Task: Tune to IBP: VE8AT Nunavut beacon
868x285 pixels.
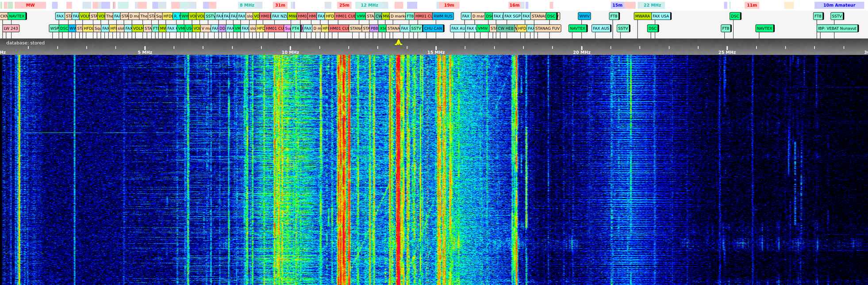Action: 837,28
